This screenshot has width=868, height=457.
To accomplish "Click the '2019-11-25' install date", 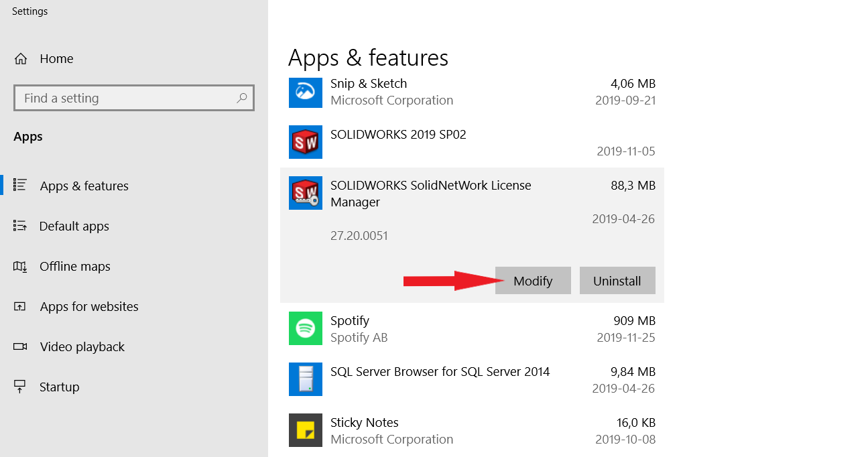I will [626, 338].
